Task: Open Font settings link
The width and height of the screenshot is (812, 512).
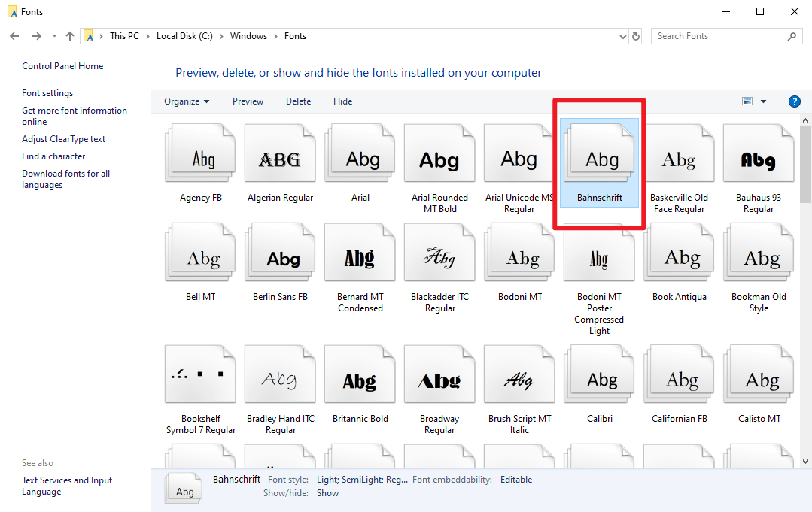Action: [47, 93]
